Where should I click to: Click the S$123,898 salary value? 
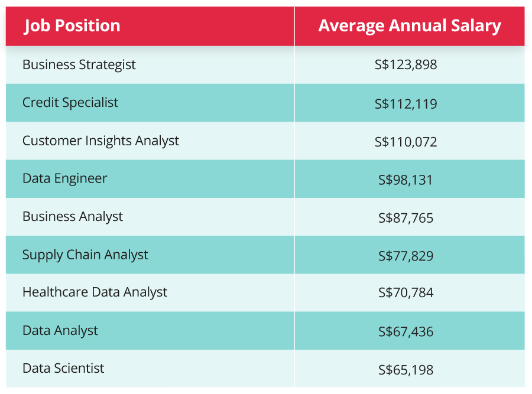[406, 64]
